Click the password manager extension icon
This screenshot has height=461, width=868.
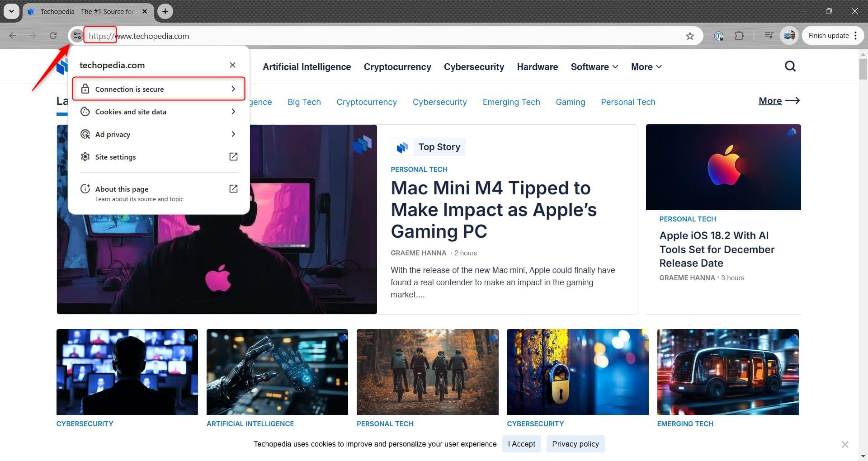[x=718, y=36]
